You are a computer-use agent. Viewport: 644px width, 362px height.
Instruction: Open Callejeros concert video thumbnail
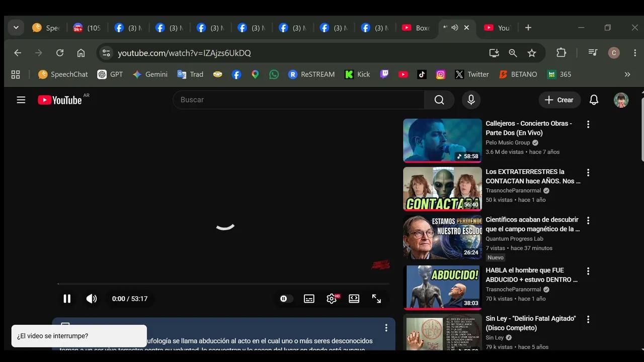(x=442, y=141)
